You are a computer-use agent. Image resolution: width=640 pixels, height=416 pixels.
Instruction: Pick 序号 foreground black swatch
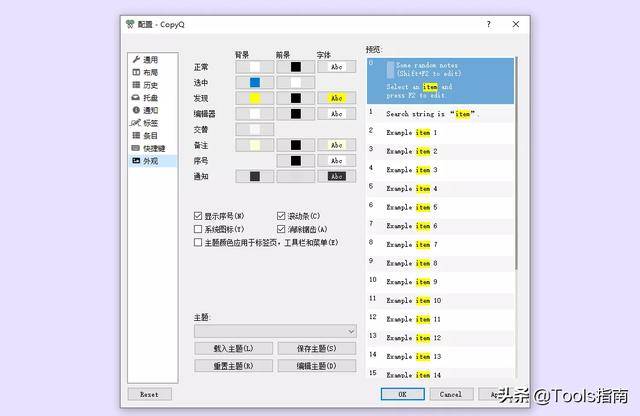click(x=296, y=161)
